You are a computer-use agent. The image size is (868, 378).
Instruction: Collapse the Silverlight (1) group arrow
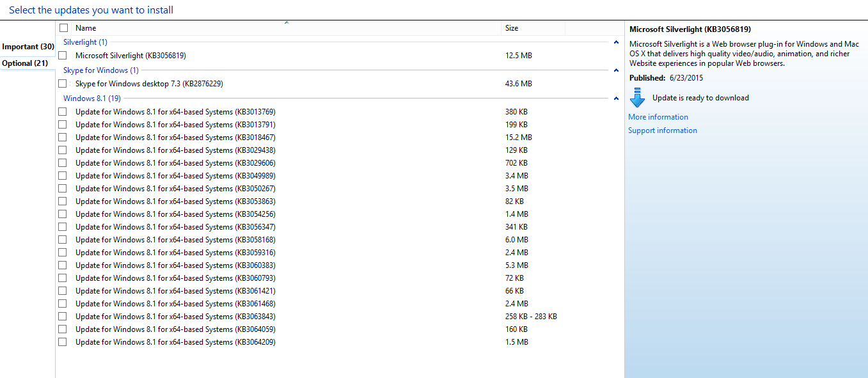tap(616, 42)
